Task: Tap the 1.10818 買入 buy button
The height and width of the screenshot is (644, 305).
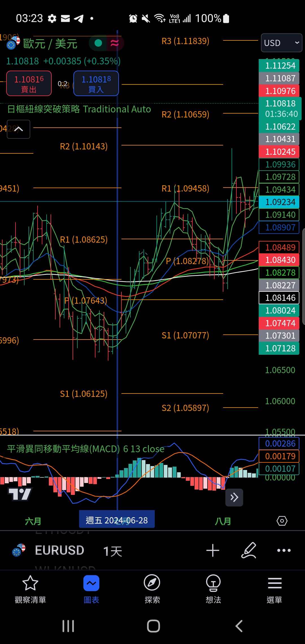Action: tap(96, 83)
